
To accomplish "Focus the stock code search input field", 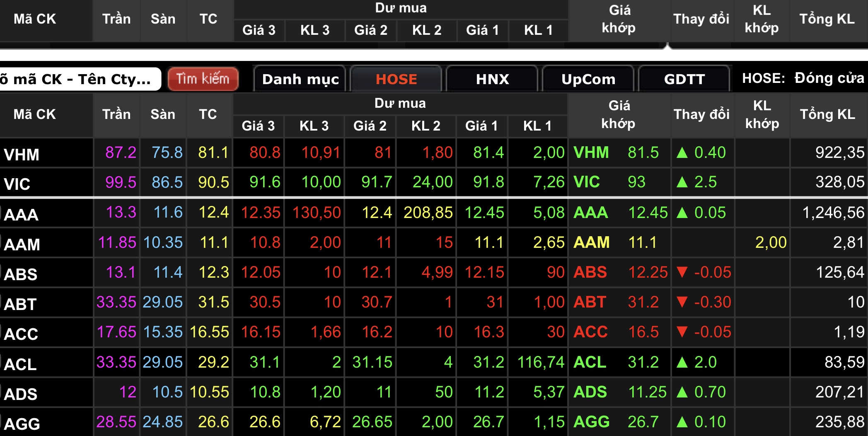I will pyautogui.click(x=79, y=79).
